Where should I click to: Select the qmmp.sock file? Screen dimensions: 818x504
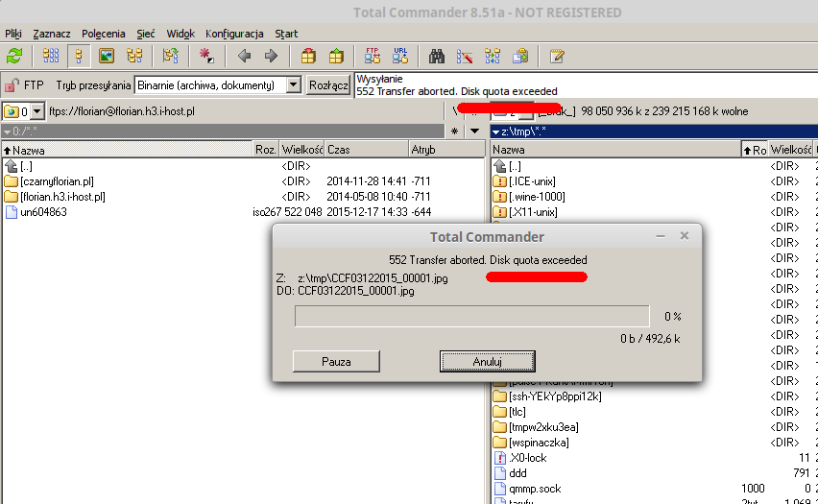pos(535,489)
